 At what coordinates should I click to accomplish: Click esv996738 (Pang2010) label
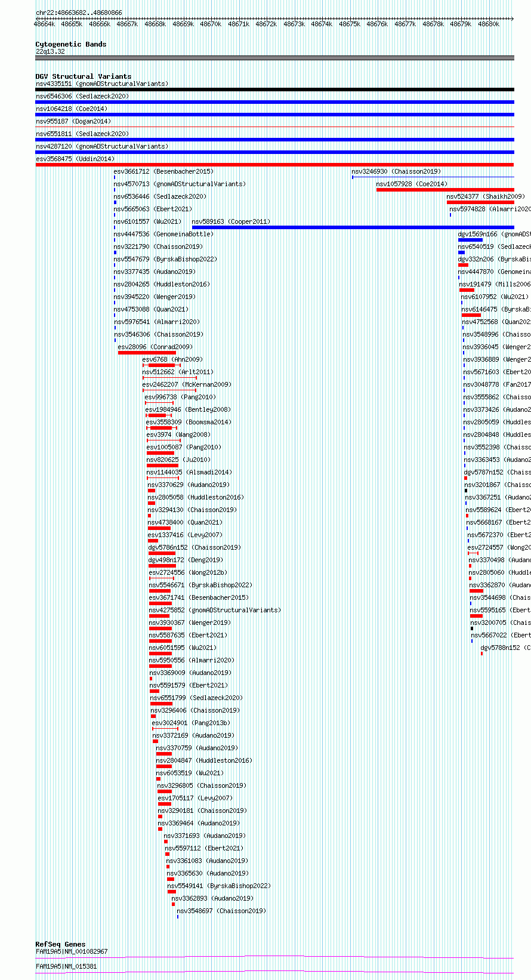click(x=180, y=397)
